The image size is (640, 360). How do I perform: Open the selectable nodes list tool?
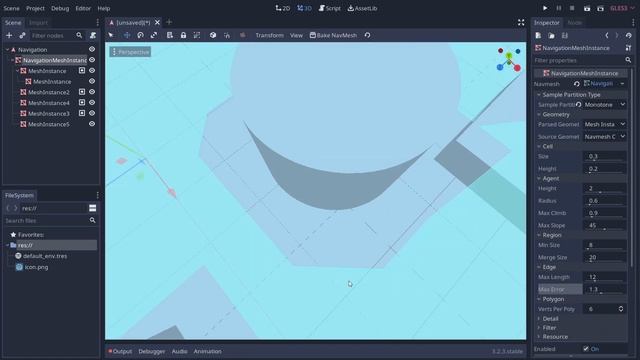170,36
